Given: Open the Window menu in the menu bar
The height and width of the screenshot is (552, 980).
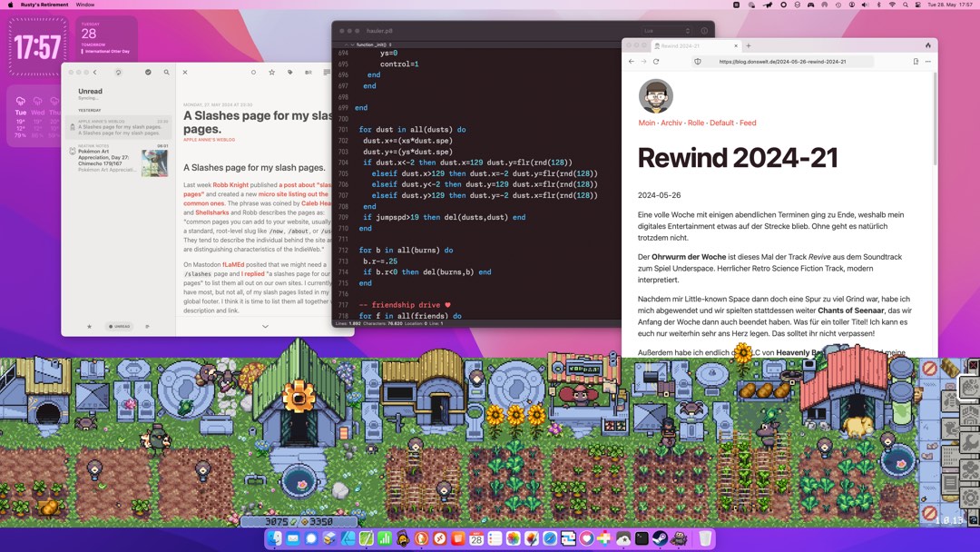Looking at the screenshot, I should [85, 5].
